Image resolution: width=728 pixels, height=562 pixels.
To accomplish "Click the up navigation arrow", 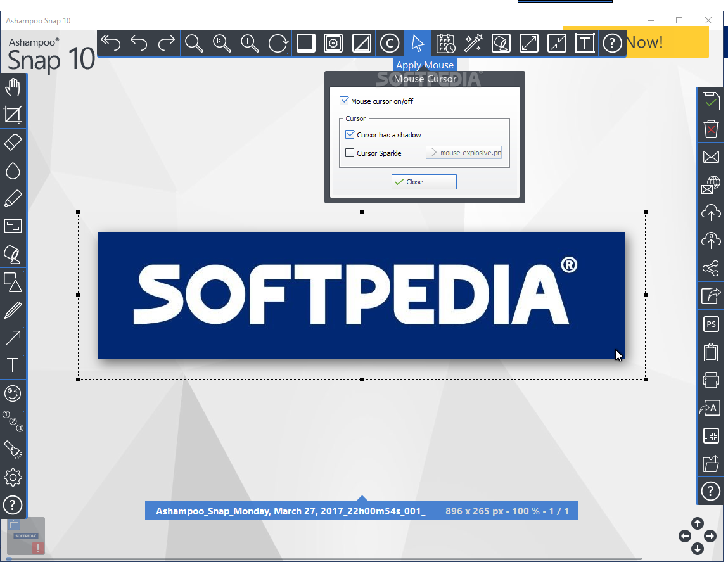I will coord(698,523).
